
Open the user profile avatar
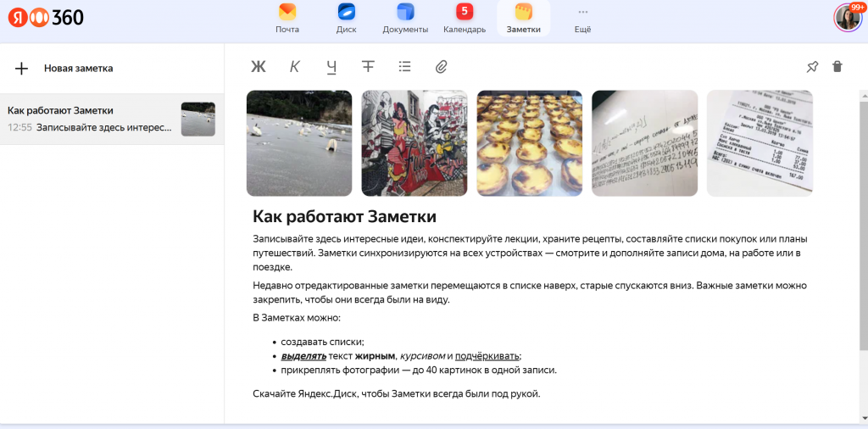(848, 18)
